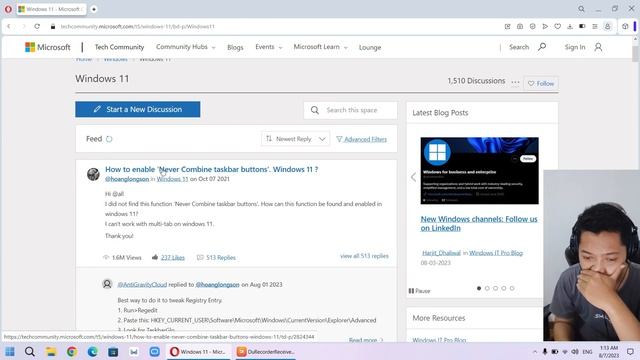Click the extensions cube icon
This screenshot has width=640, height=360.
pyautogui.click(x=625, y=26)
